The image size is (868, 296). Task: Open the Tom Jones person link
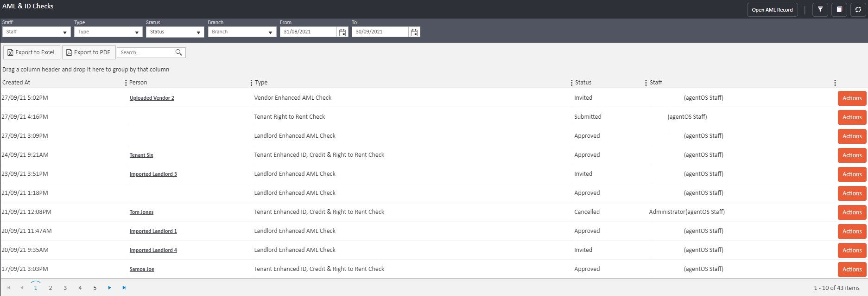pos(141,212)
